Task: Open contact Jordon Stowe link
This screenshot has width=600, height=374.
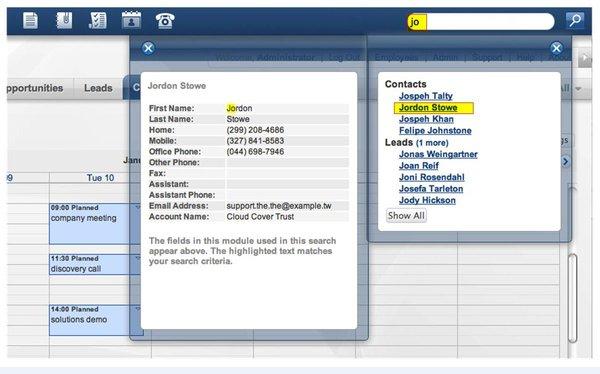Action: pyautogui.click(x=428, y=108)
